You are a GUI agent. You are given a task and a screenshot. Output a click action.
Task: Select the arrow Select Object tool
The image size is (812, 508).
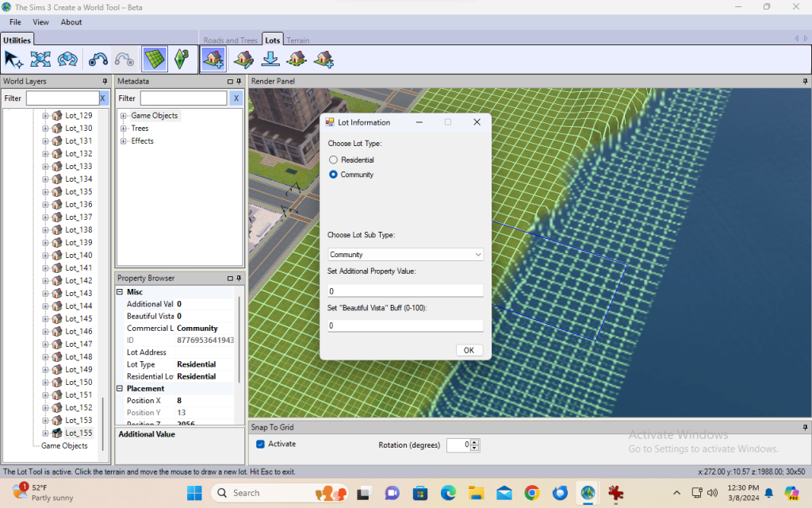[13, 59]
